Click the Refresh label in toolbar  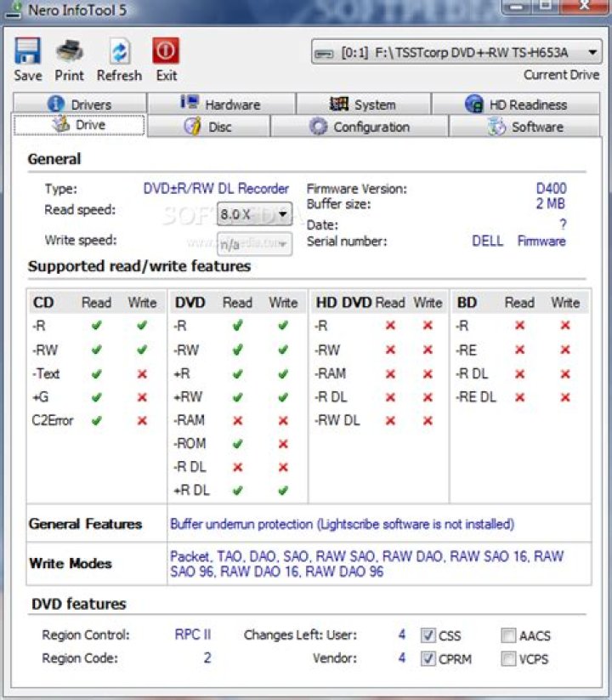point(120,75)
